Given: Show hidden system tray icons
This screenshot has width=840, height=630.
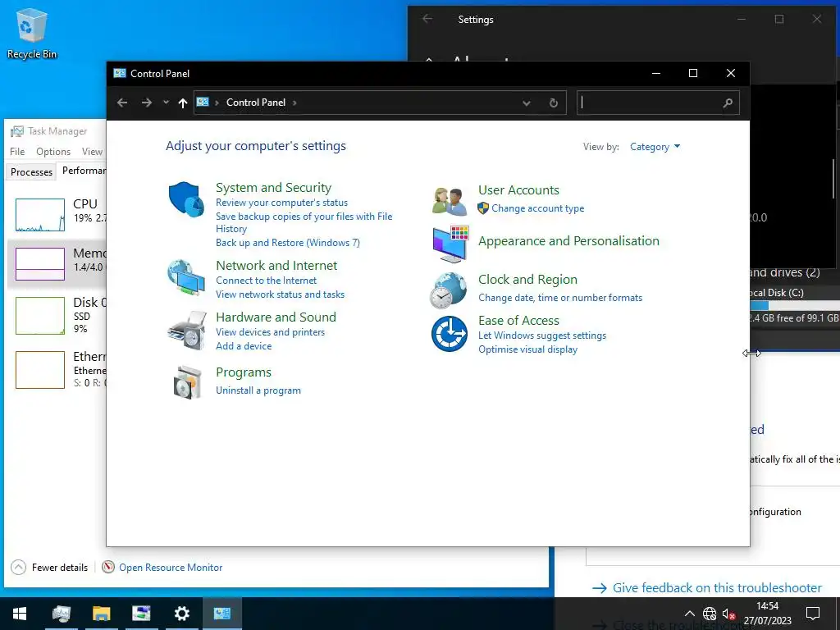Looking at the screenshot, I should [x=690, y=614].
